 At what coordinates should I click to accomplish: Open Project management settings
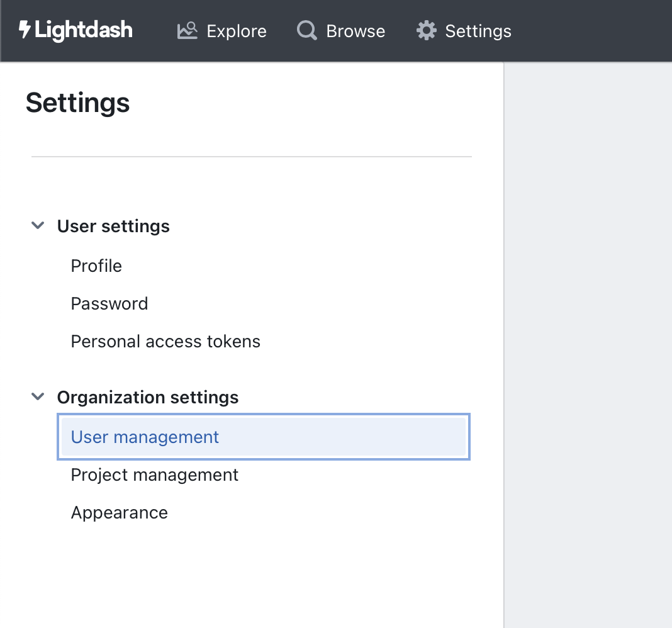(x=154, y=474)
